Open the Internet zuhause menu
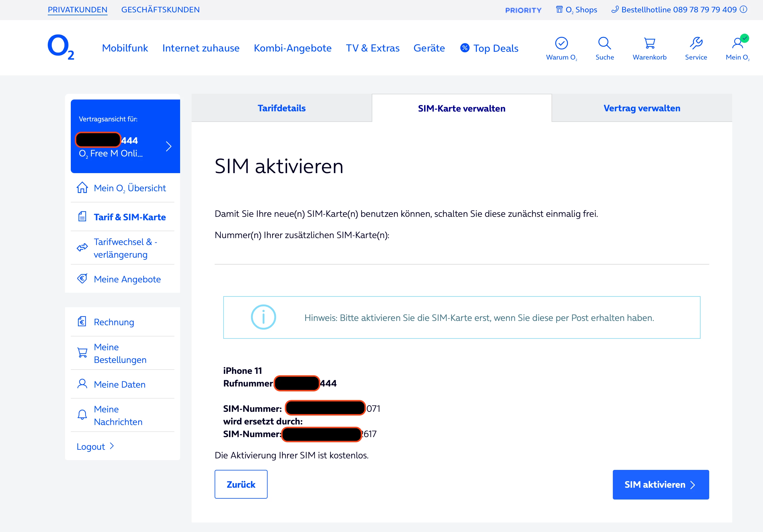This screenshot has width=763, height=532. (201, 48)
